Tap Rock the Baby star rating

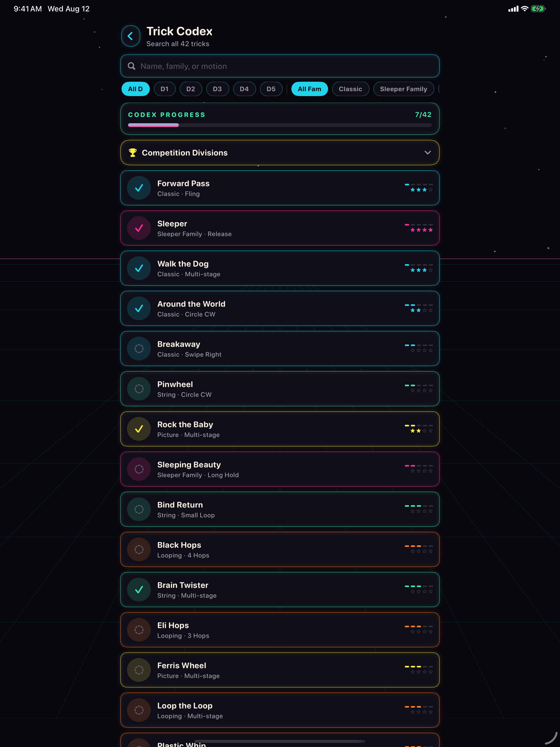[421, 431]
